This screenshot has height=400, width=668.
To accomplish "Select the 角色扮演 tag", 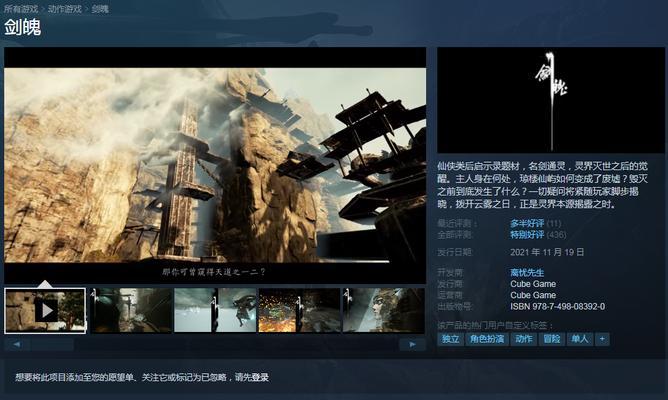I will coord(487,339).
